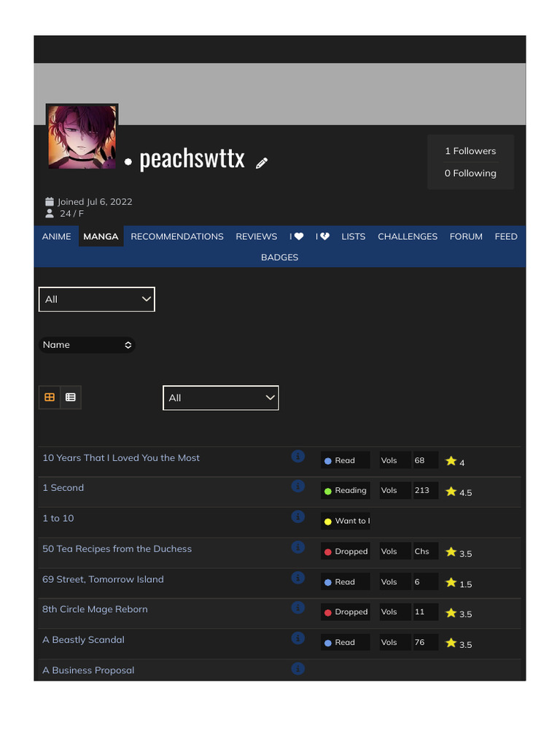Open the RECOMMENDATIONS tab
The width and height of the screenshot is (560, 747).
pos(177,236)
